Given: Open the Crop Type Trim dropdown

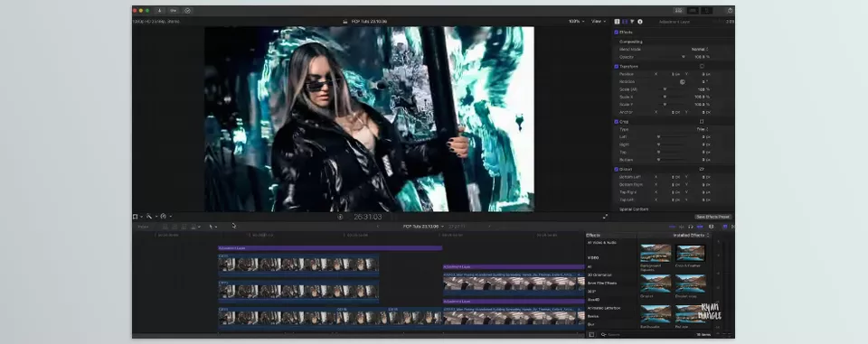Looking at the screenshot, I should tap(703, 129).
